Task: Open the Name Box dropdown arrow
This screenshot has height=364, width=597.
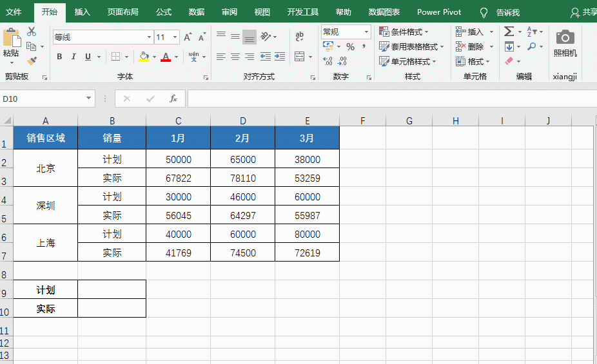Action: click(89, 99)
